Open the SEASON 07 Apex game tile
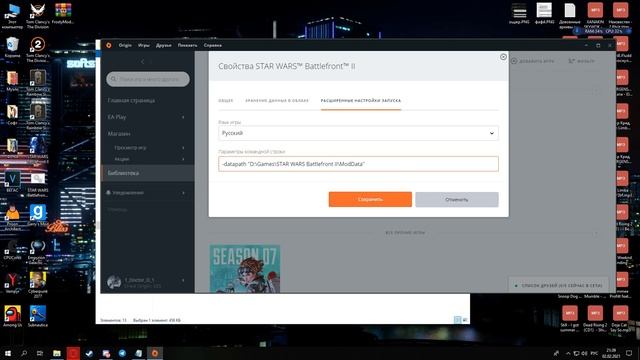Screen dimensions: 640x360 point(245,269)
